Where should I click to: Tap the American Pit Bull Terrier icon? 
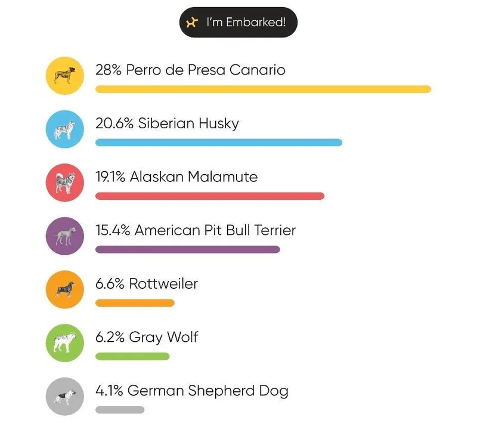64,236
